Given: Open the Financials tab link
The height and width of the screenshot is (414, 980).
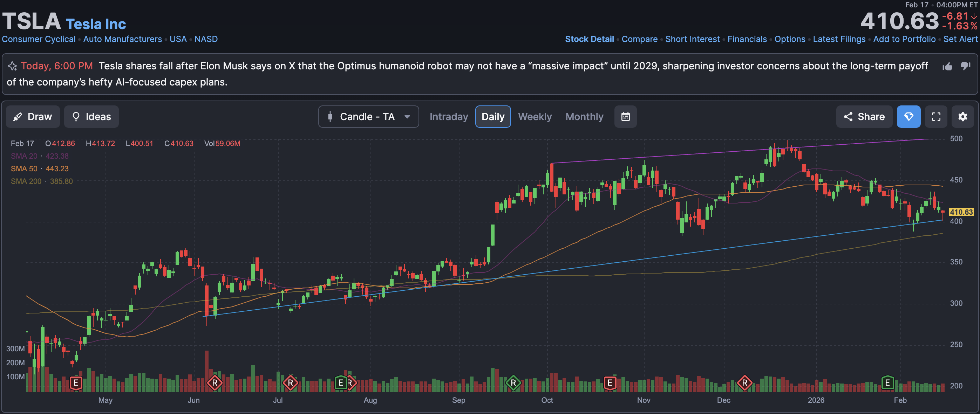Looking at the screenshot, I should (747, 39).
